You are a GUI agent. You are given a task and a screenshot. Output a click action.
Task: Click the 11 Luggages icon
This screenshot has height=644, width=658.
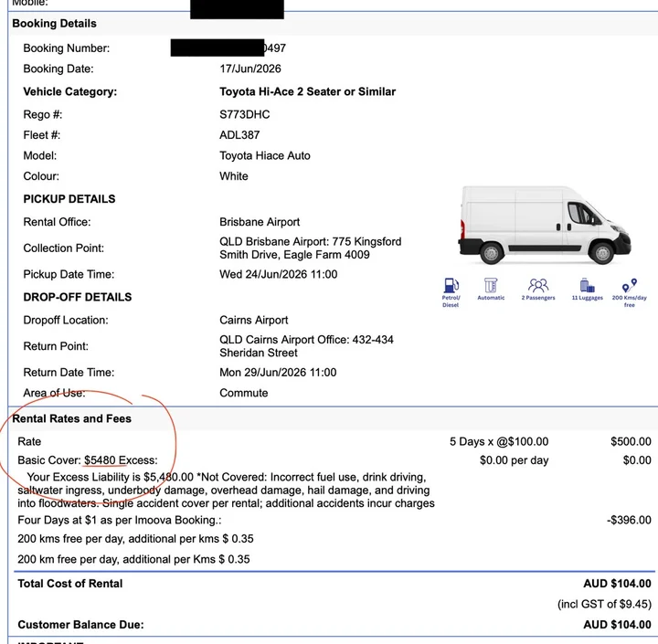tap(587, 285)
